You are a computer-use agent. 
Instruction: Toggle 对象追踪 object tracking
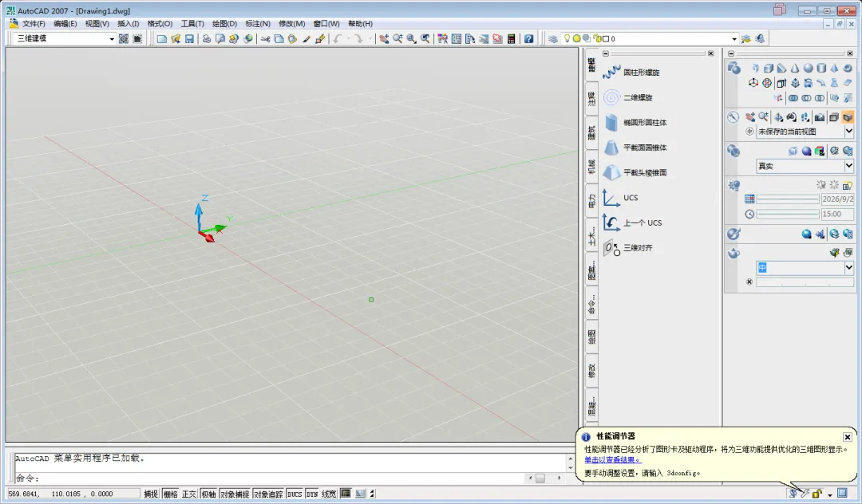tap(268, 494)
